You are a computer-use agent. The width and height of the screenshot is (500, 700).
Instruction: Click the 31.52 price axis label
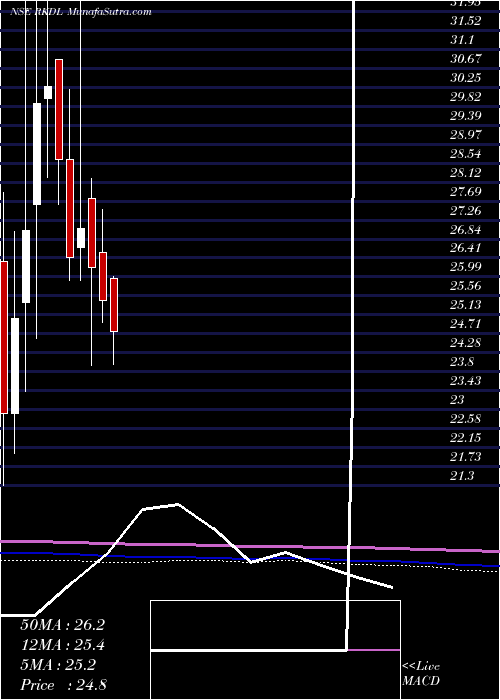click(466, 21)
